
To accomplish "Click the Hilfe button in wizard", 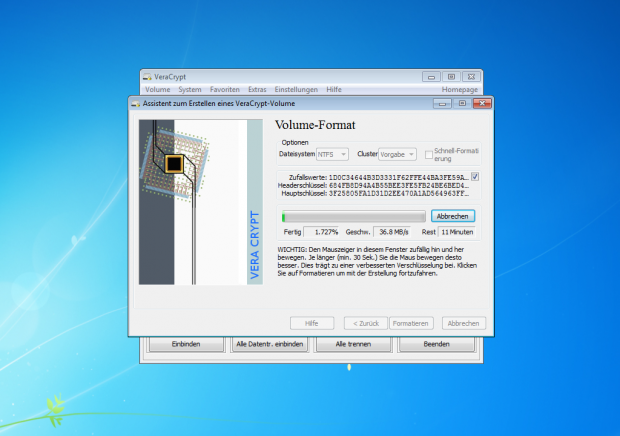I will [312, 323].
